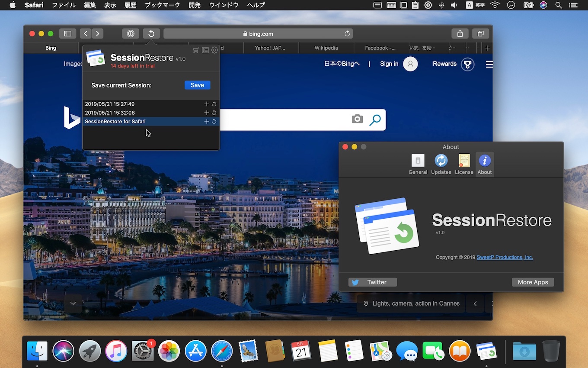Reload the bing.com page
The height and width of the screenshot is (368, 588).
point(347,33)
